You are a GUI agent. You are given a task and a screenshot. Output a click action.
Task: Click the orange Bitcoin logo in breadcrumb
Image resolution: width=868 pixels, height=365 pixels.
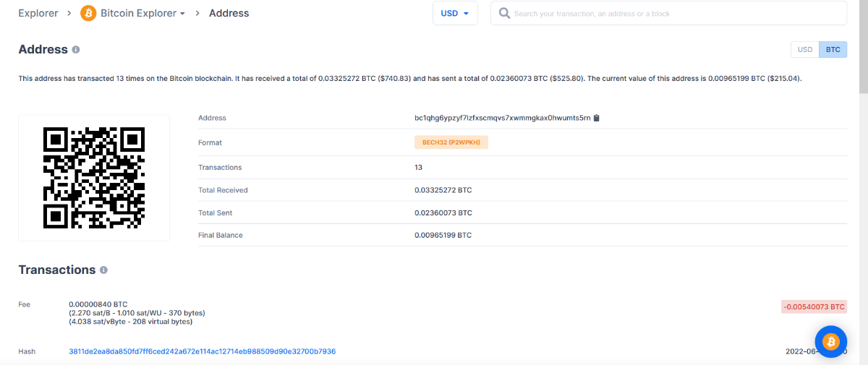click(88, 13)
